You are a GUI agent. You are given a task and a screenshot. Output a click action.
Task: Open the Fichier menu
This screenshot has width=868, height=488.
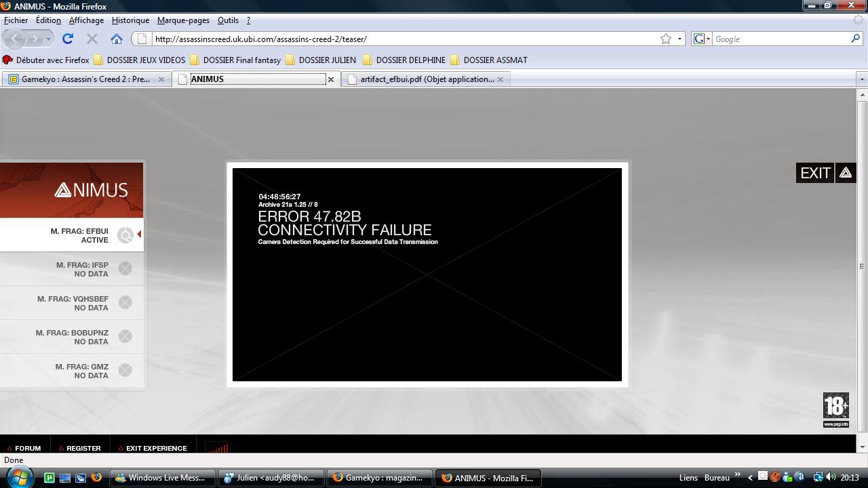coord(16,20)
